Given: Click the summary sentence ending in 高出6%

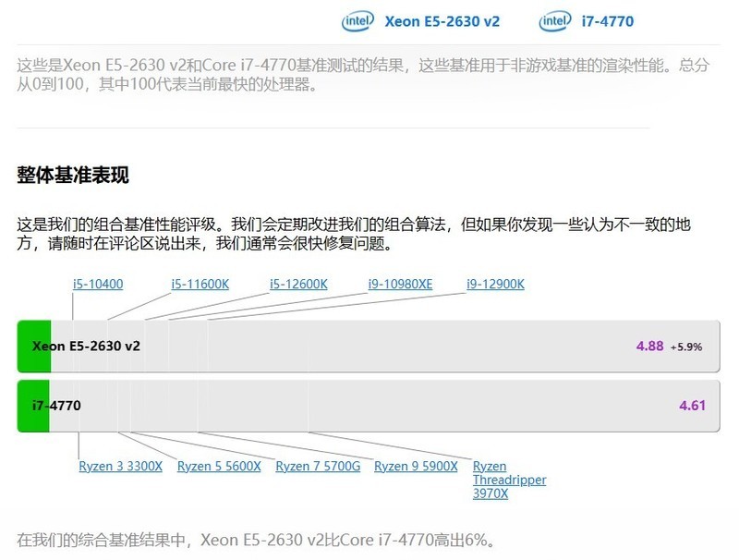Looking at the screenshot, I should tap(257, 540).
